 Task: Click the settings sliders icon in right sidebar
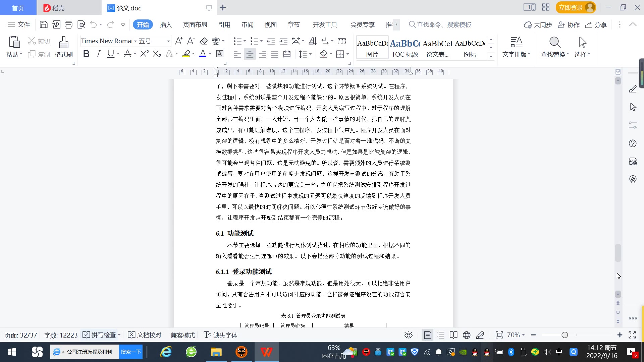633,125
